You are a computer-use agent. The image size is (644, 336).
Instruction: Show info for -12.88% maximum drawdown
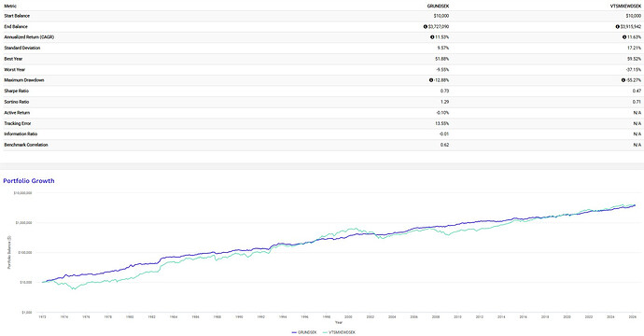point(431,80)
